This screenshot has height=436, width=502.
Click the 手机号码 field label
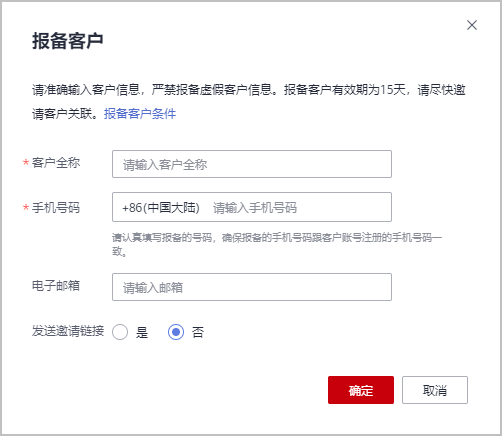56,208
